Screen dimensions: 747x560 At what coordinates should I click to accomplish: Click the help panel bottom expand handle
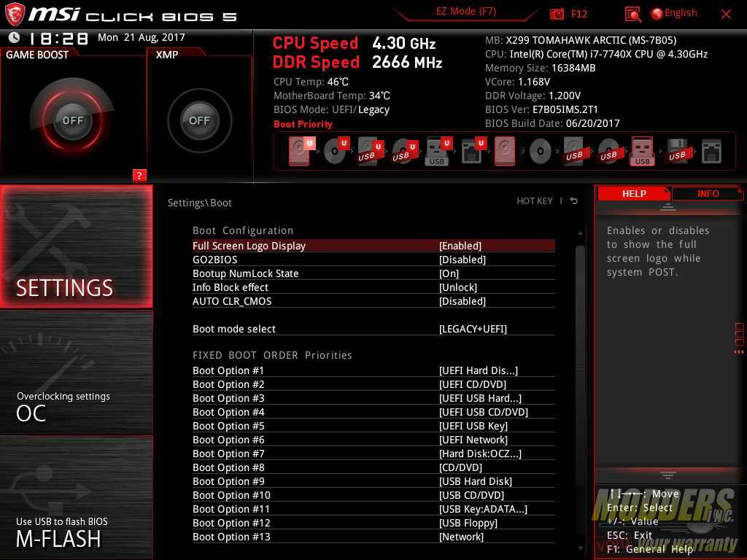(668, 475)
